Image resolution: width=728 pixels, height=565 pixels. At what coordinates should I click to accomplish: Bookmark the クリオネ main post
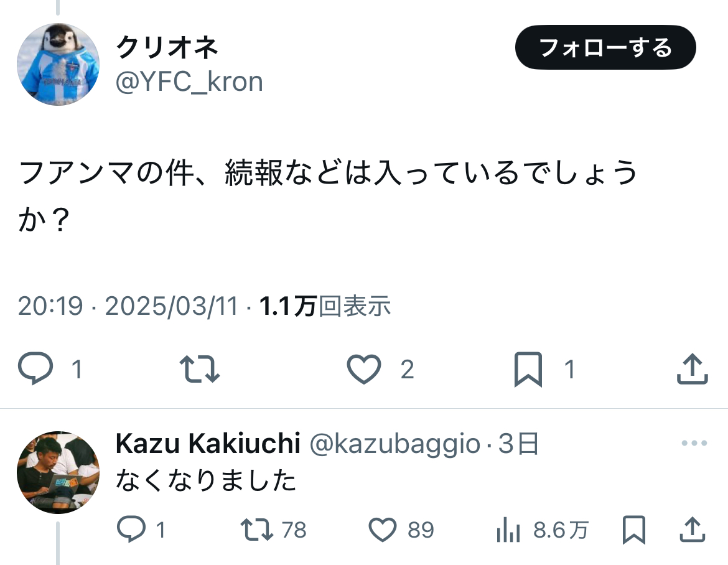pos(528,370)
